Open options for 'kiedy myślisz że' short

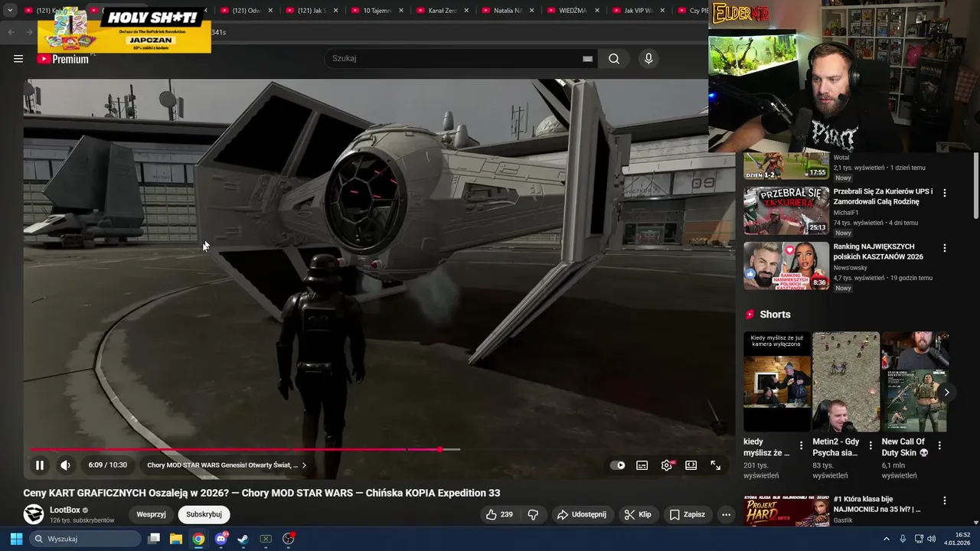802,445
